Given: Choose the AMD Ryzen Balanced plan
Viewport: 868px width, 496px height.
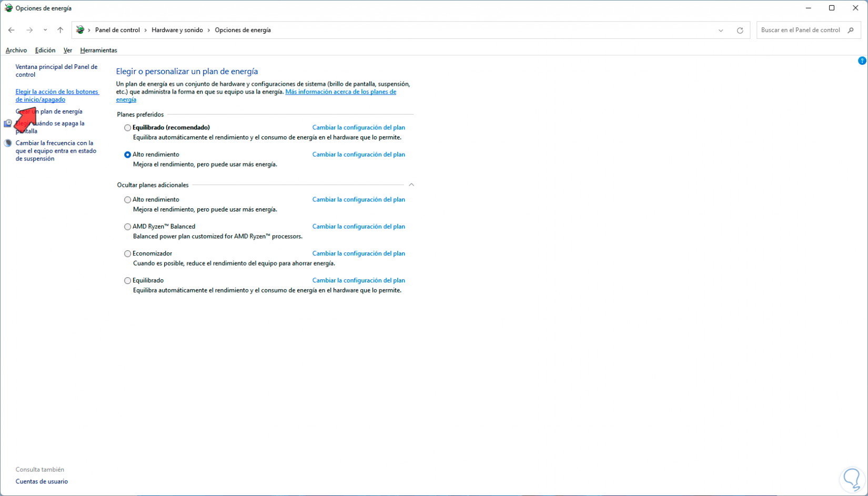Looking at the screenshot, I should [x=127, y=227].
